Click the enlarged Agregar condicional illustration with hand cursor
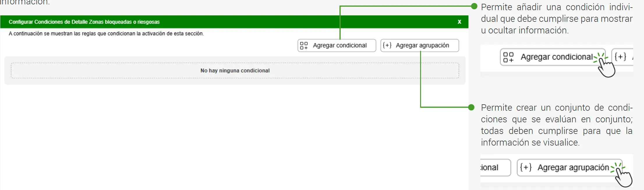This screenshot has width=644, height=190. coord(553,57)
